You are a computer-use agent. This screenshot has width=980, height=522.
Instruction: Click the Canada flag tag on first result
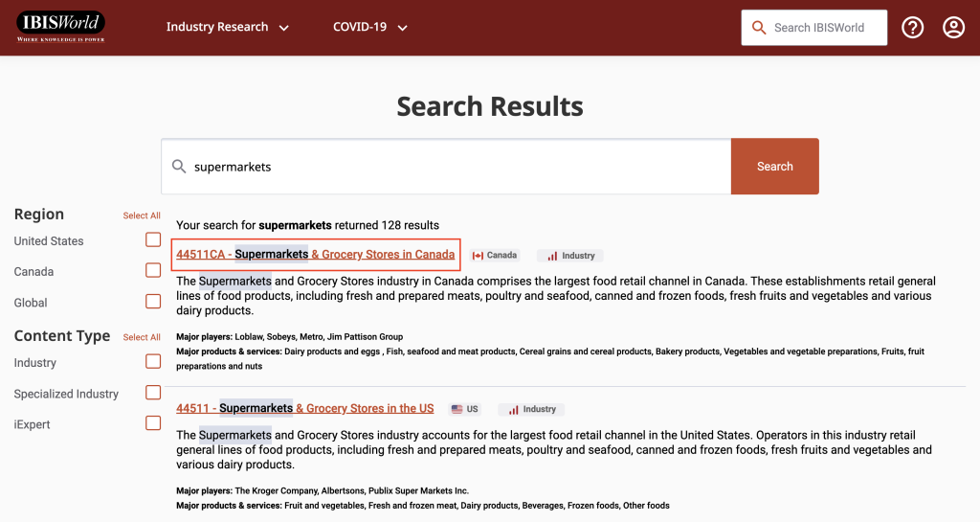click(x=495, y=256)
